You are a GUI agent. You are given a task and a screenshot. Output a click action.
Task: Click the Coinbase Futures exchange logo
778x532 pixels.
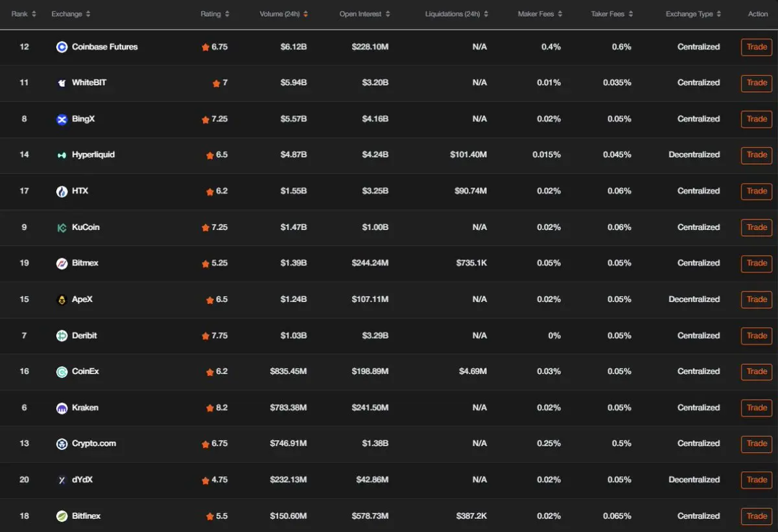[x=62, y=47]
